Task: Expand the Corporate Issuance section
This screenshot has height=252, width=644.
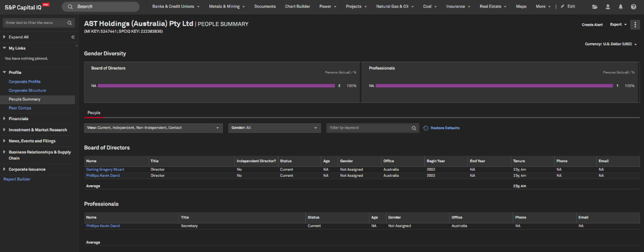Action: [x=4, y=169]
